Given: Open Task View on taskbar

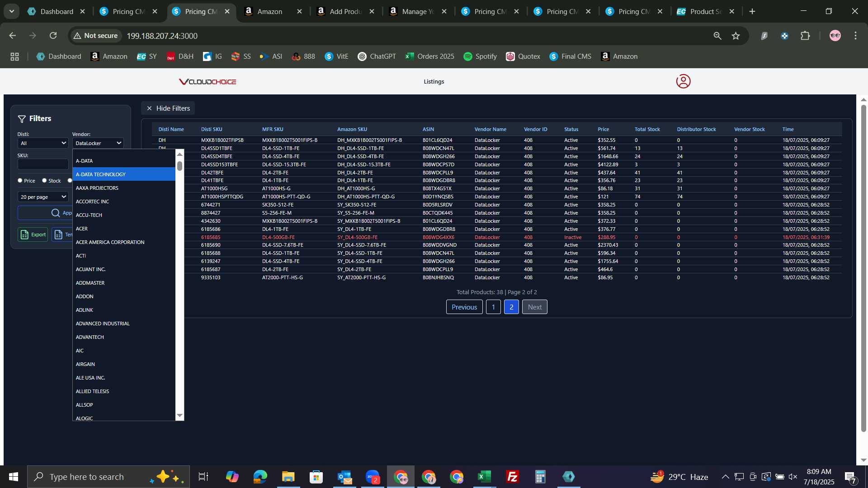Looking at the screenshot, I should 203,477.
